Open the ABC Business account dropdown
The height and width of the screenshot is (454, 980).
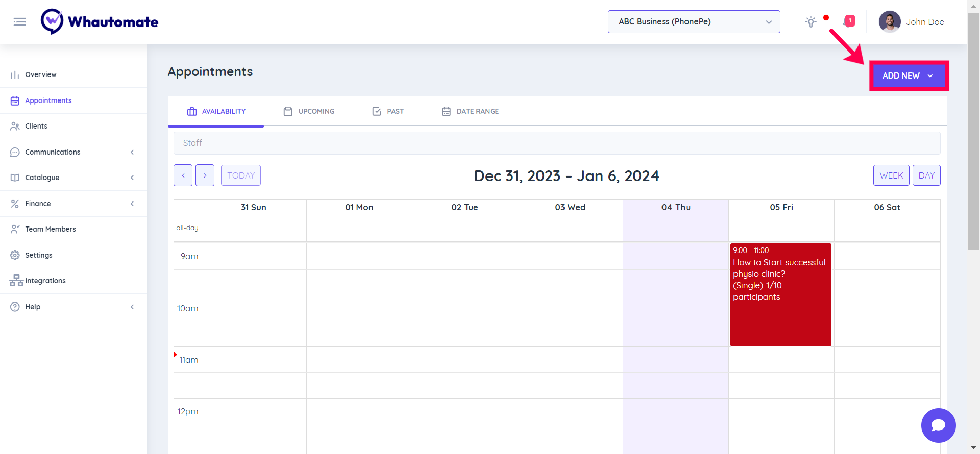pos(694,22)
